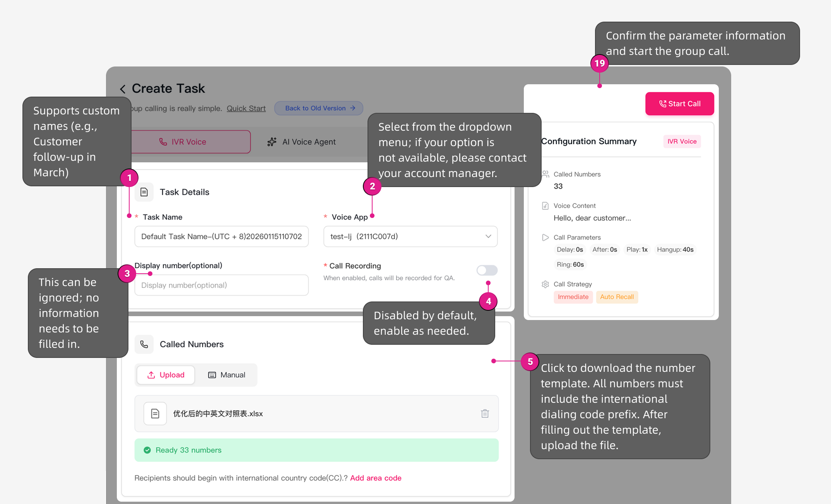Click the Voice Content file icon in summary

pyautogui.click(x=545, y=206)
